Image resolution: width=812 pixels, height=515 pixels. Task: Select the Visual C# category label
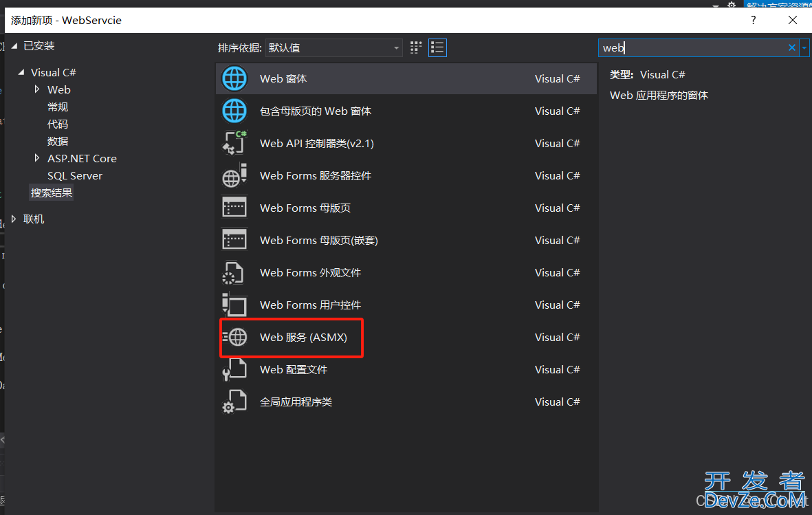coord(54,72)
